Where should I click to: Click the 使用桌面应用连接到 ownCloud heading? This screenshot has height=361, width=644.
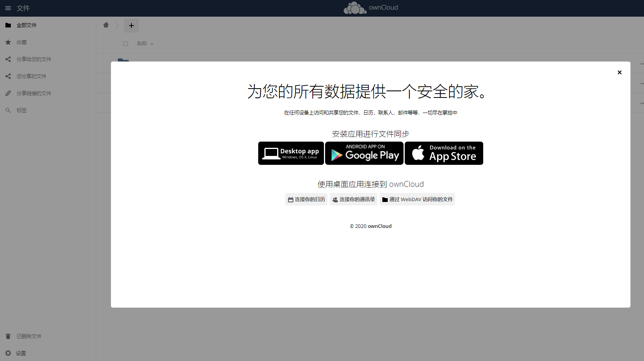tap(371, 184)
